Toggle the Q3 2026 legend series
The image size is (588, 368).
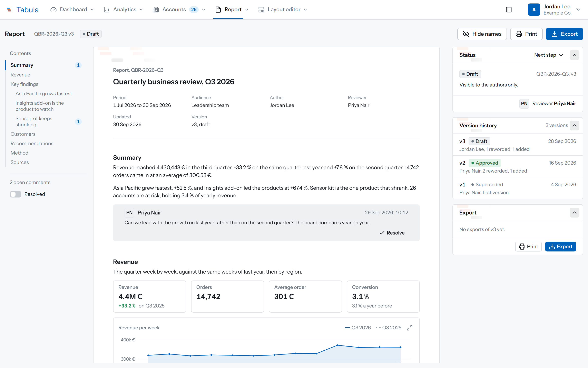[x=358, y=328]
